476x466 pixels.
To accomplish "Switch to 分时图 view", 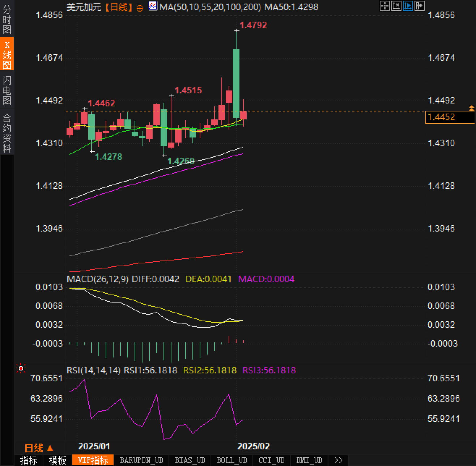I will click(7, 20).
